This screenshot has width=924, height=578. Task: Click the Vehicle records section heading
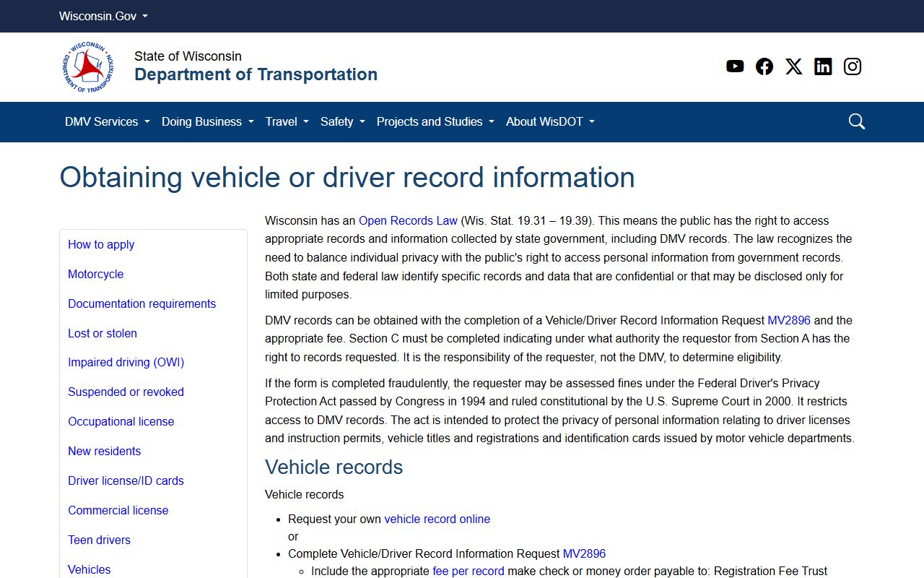[x=334, y=467]
